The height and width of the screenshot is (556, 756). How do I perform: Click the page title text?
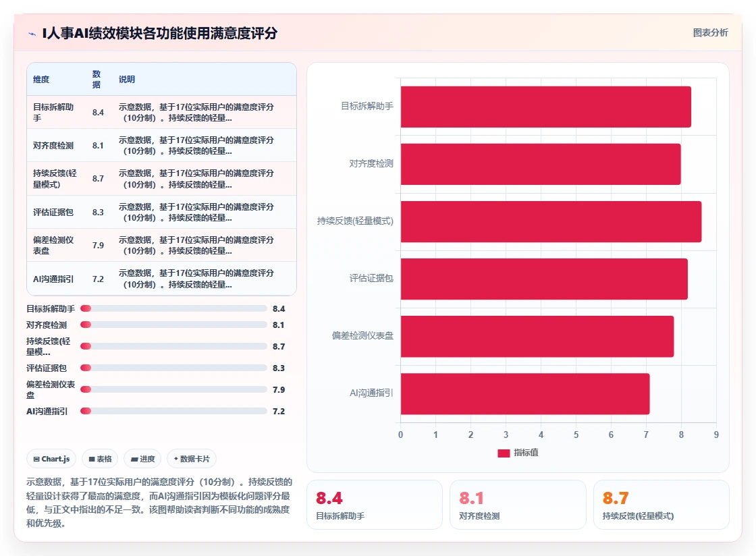point(159,33)
